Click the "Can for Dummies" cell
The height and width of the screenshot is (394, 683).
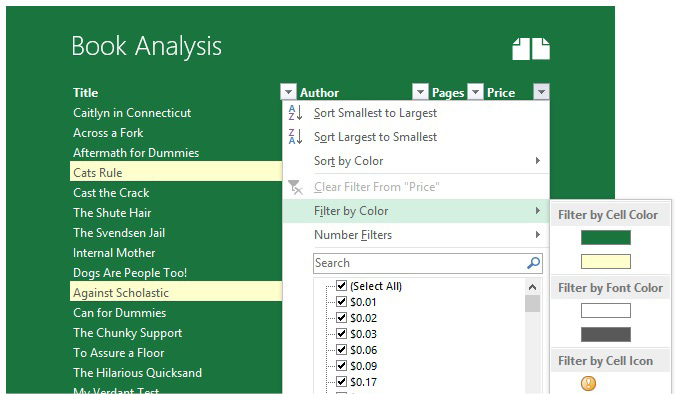coord(119,313)
